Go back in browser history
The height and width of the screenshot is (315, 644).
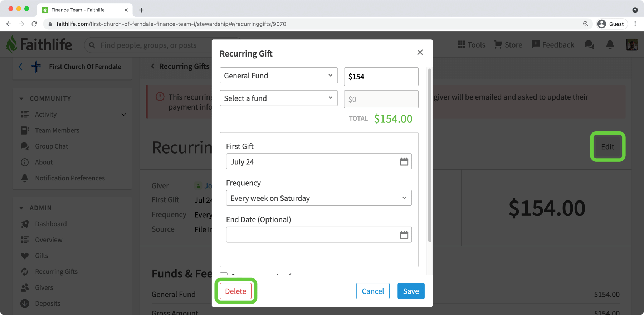tap(9, 24)
